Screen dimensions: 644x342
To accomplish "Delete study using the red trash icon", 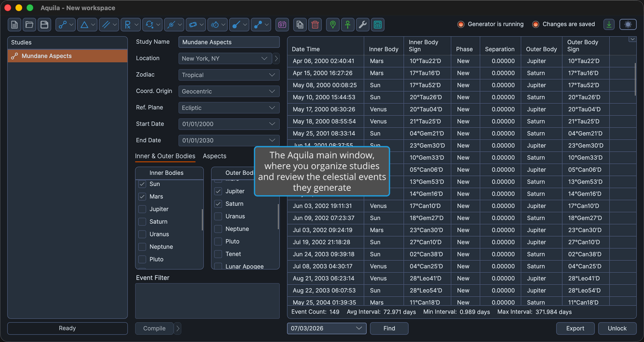I will [x=315, y=25].
